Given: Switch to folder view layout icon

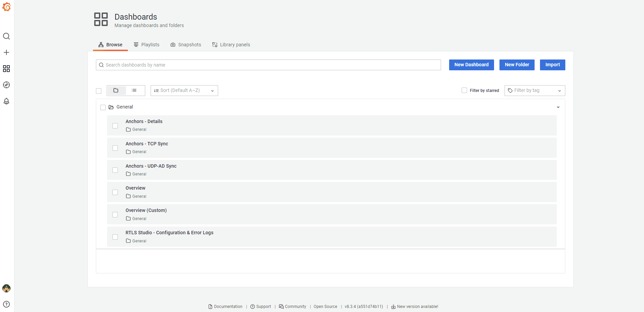Looking at the screenshot, I should tap(116, 90).
